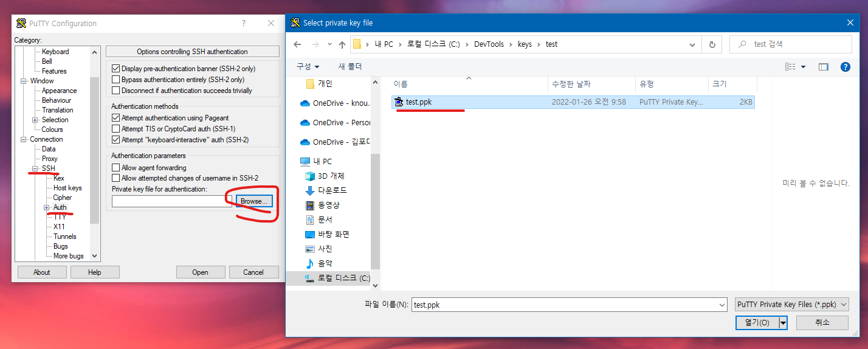The height and width of the screenshot is (349, 868).
Task: Select the 사진 folder icon
Action: click(309, 249)
